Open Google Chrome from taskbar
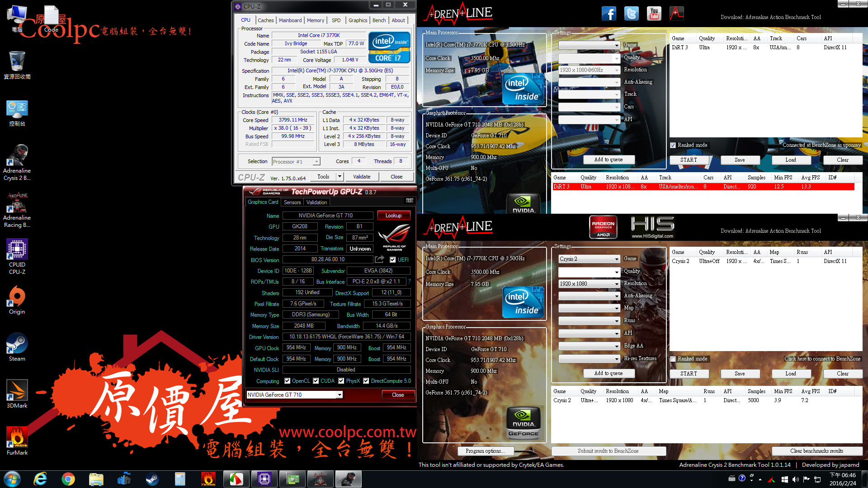 68,479
